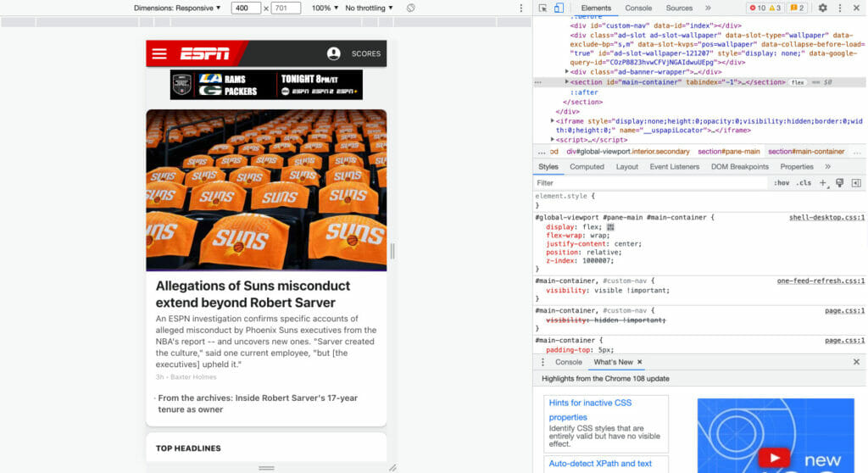Viewport: 868px width, 473px height.
Task: Open DevTools customize kebab menu
Action: click(840, 8)
